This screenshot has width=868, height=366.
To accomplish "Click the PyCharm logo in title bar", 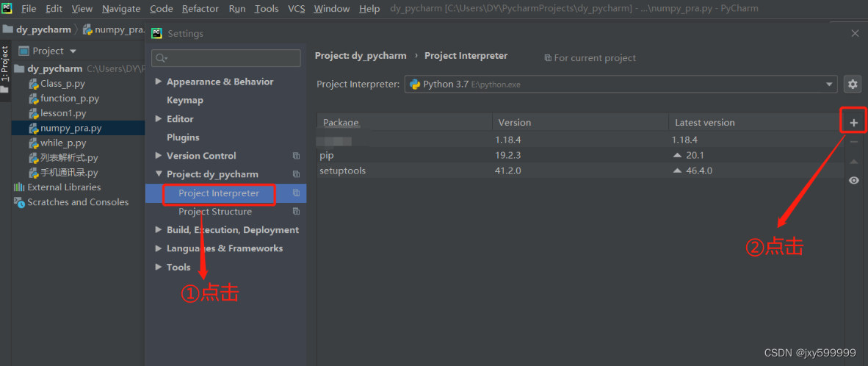I will pyautogui.click(x=7, y=8).
